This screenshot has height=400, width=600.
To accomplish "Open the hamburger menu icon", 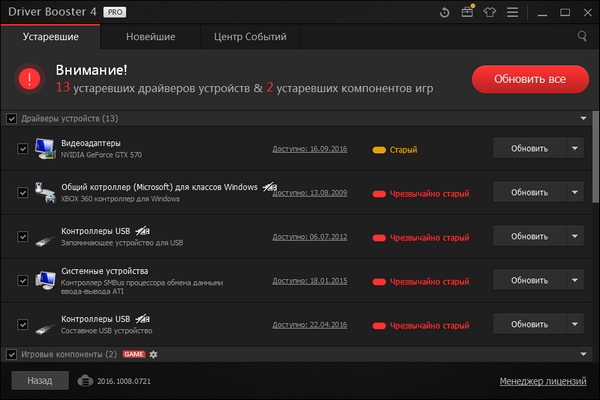I will tap(512, 12).
